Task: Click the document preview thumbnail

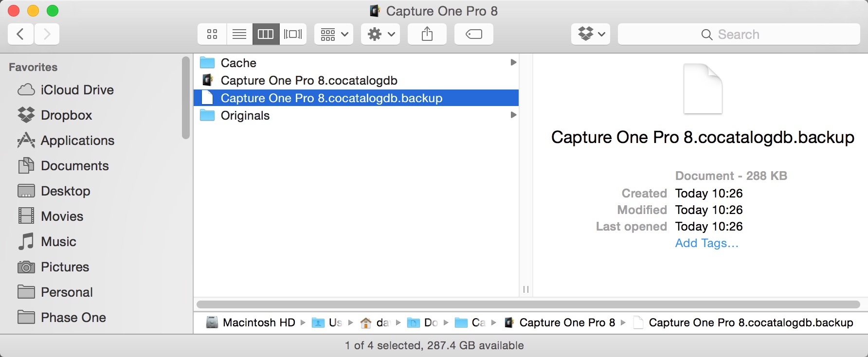Action: click(703, 89)
